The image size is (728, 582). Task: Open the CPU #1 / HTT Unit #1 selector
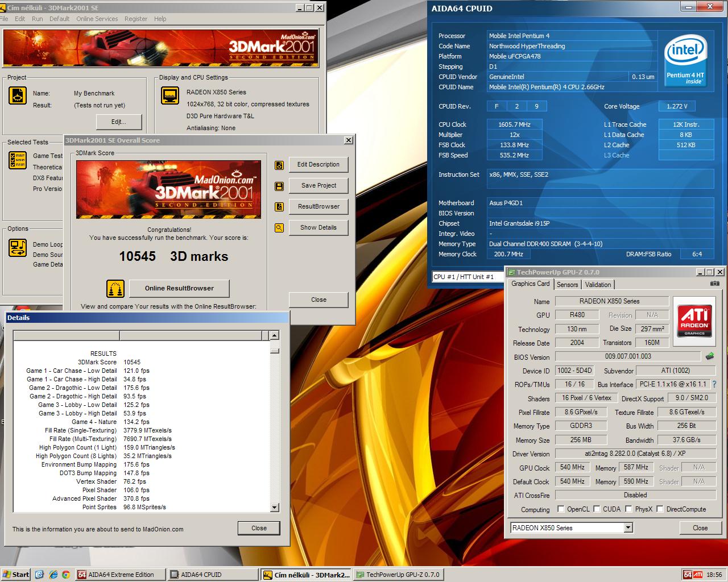click(468, 277)
